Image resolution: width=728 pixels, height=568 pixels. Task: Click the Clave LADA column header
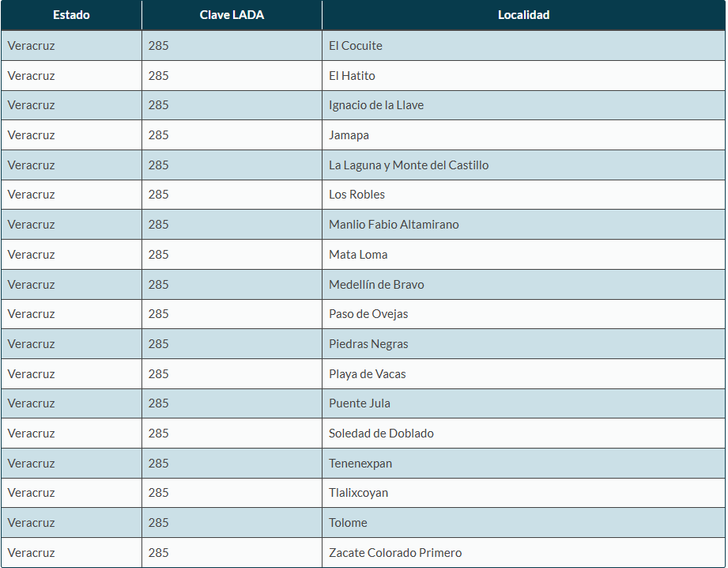click(x=232, y=15)
